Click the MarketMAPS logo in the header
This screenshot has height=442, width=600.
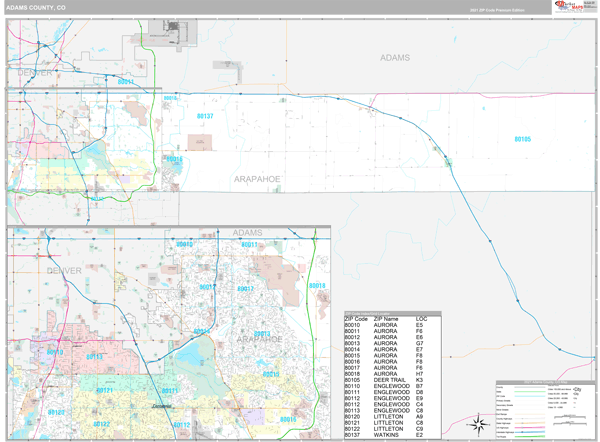pyautogui.click(x=566, y=8)
